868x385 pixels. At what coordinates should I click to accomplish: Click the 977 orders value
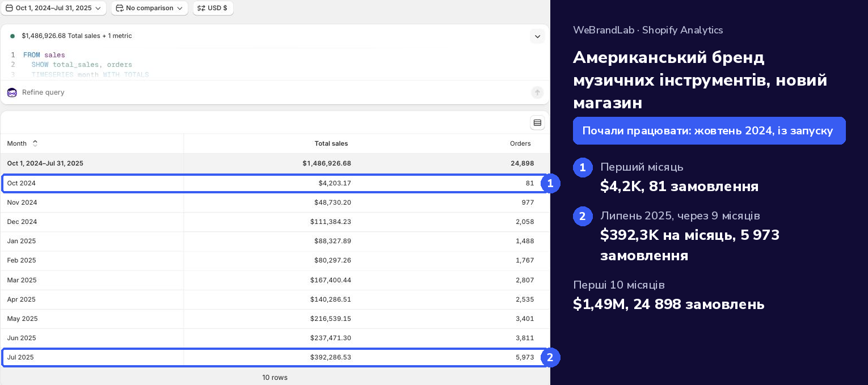[528, 202]
